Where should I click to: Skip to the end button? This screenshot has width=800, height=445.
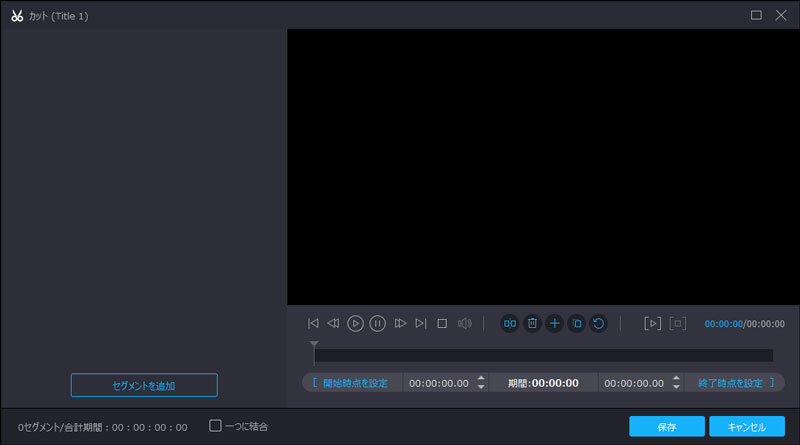pos(420,324)
